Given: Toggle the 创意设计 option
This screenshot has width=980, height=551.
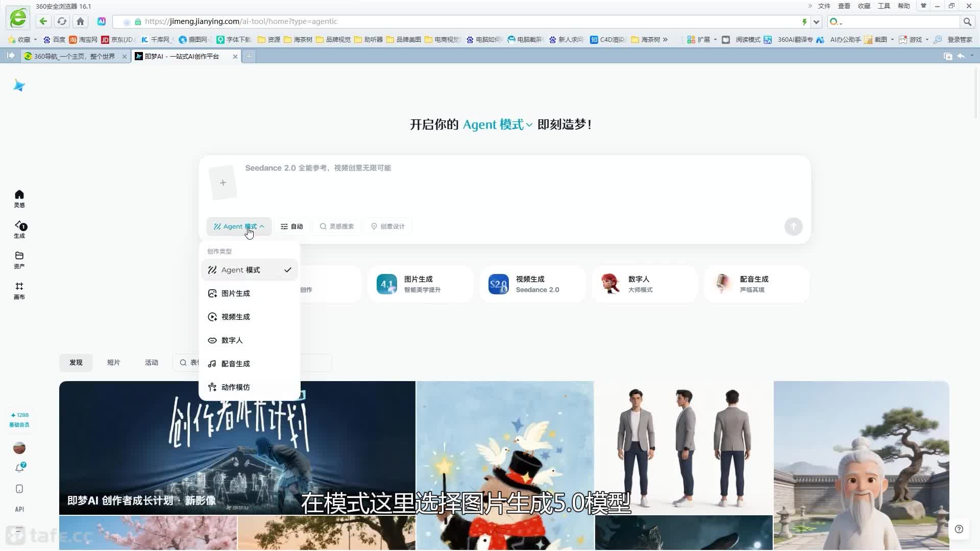Looking at the screenshot, I should point(388,227).
